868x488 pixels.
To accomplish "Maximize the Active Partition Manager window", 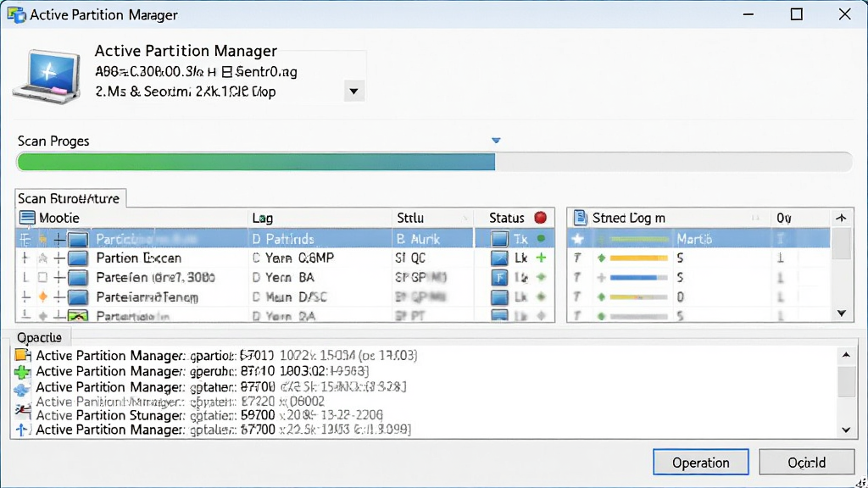I will (x=796, y=14).
